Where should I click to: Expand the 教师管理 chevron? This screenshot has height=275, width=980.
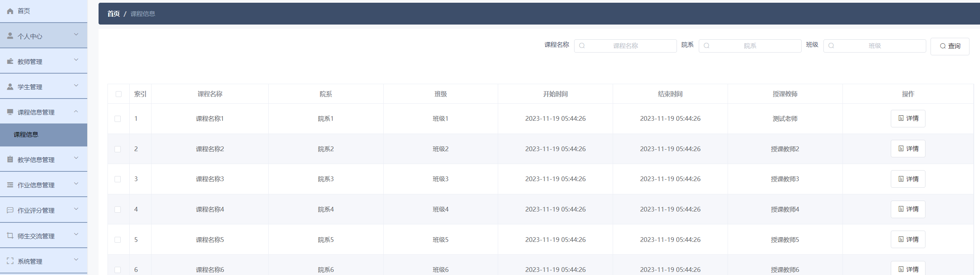tap(76, 60)
